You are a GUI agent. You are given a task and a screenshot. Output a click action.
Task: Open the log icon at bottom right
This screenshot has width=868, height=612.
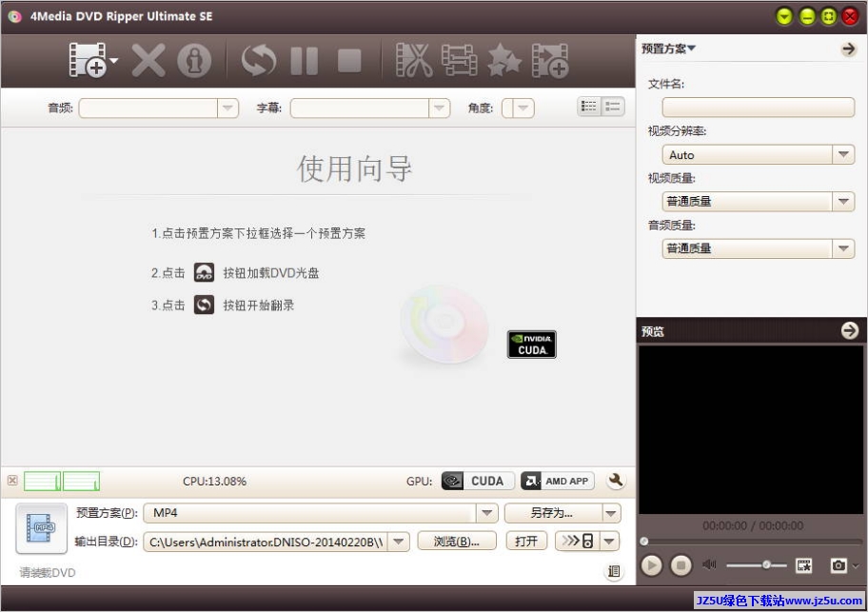(x=614, y=571)
